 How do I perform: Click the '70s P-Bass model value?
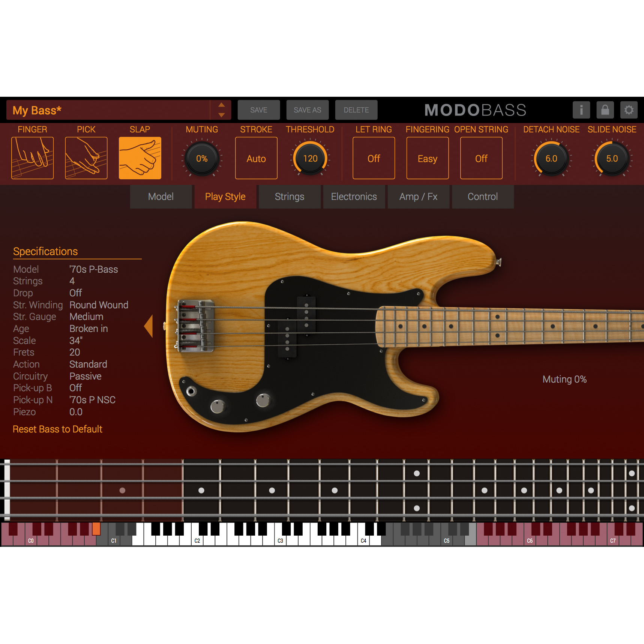94,269
